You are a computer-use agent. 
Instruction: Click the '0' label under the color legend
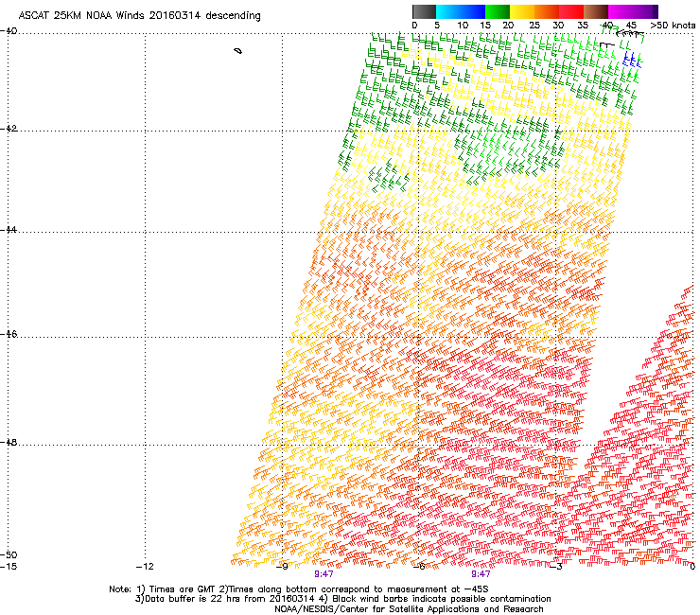click(414, 26)
